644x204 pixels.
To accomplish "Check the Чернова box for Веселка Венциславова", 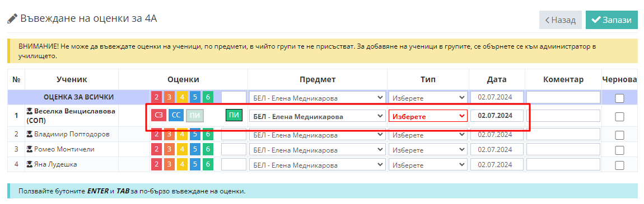I will 619,116.
